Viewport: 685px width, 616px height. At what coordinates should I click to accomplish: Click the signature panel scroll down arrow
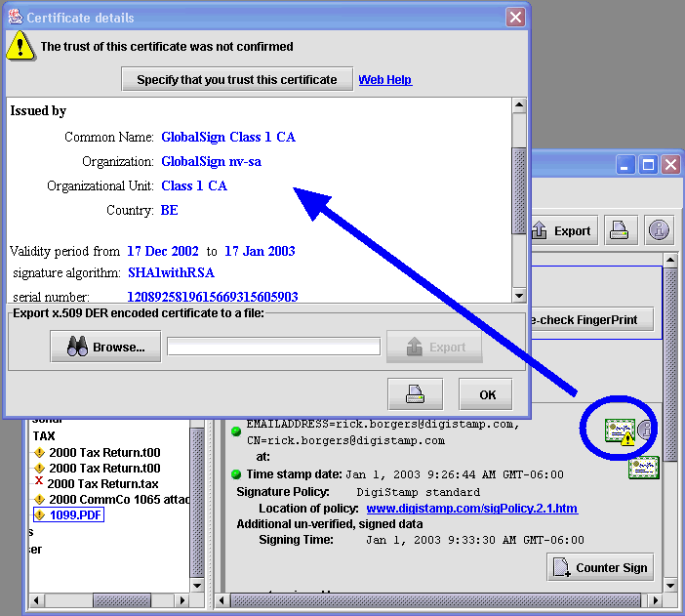pyautogui.click(x=670, y=586)
